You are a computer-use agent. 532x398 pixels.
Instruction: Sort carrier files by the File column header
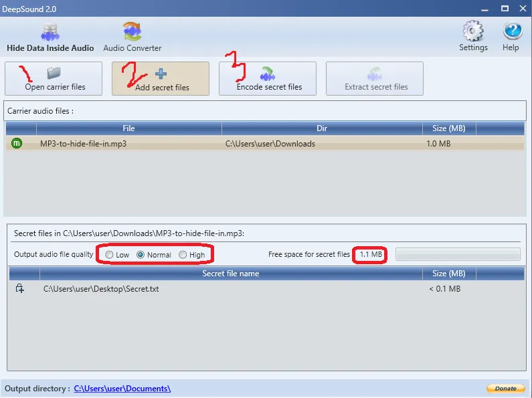129,128
